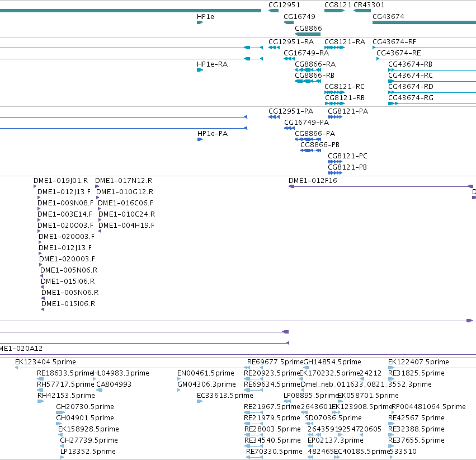This screenshot has height=460, width=476.
Task: Select transcript CG43674-RB
Action: click(410, 64)
